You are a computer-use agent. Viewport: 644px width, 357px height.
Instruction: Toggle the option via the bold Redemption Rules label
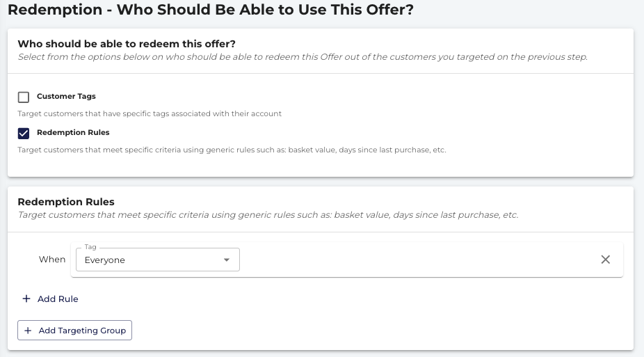pyautogui.click(x=73, y=132)
